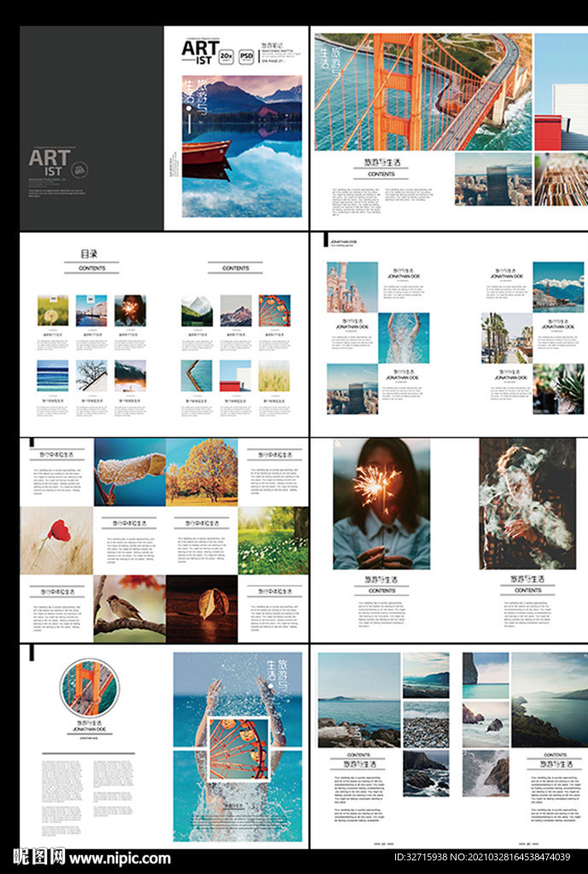
Task: Select the golden autumn tree photo
Action: (x=201, y=472)
